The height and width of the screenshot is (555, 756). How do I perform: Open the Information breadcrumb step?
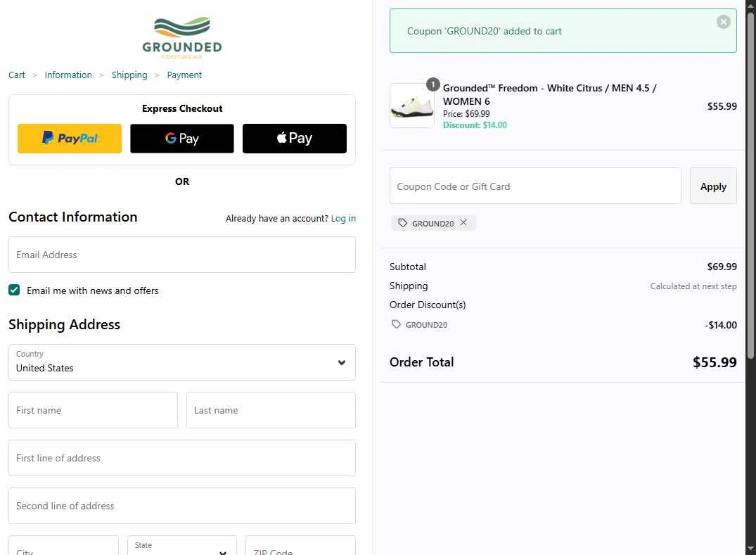tap(68, 75)
